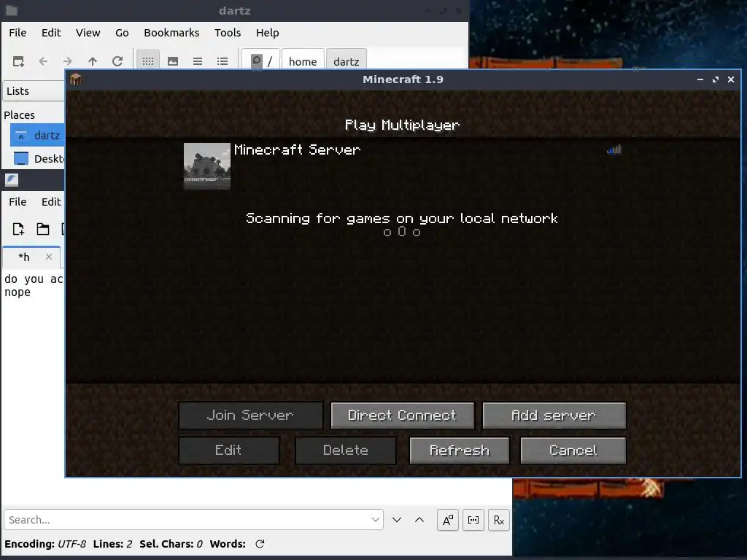Click the dartz path breadcrumb
The width and height of the screenshot is (747, 560).
click(347, 61)
